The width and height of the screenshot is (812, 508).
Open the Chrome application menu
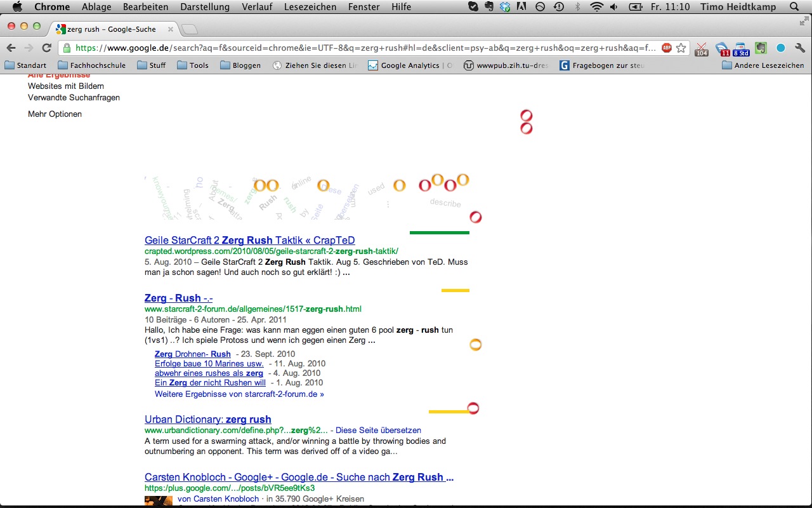(x=52, y=7)
